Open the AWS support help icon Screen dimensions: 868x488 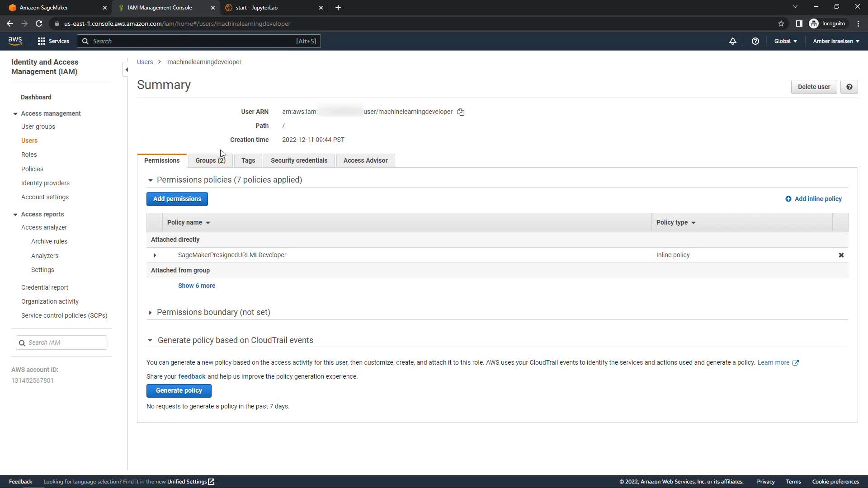pos(755,41)
